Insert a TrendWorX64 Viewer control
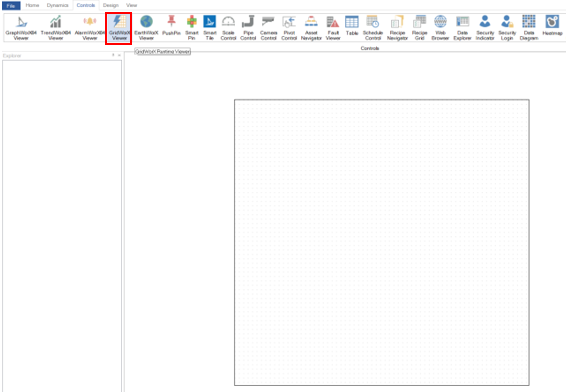The height and width of the screenshot is (392, 566). 56,28
